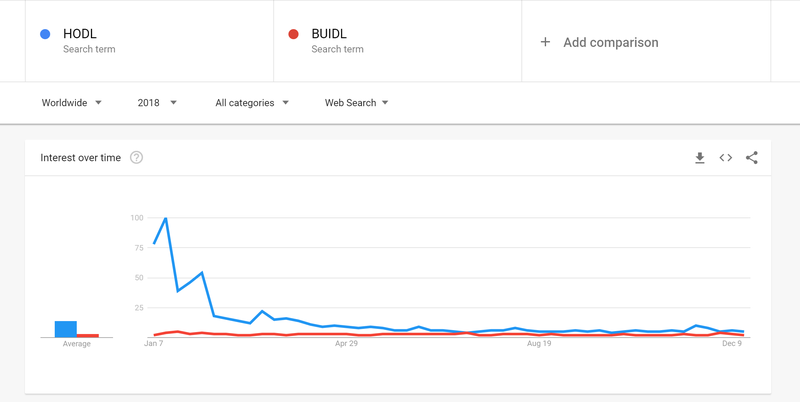The width and height of the screenshot is (800, 402).
Task: Click the HODL peak at 100
Action: click(165, 218)
